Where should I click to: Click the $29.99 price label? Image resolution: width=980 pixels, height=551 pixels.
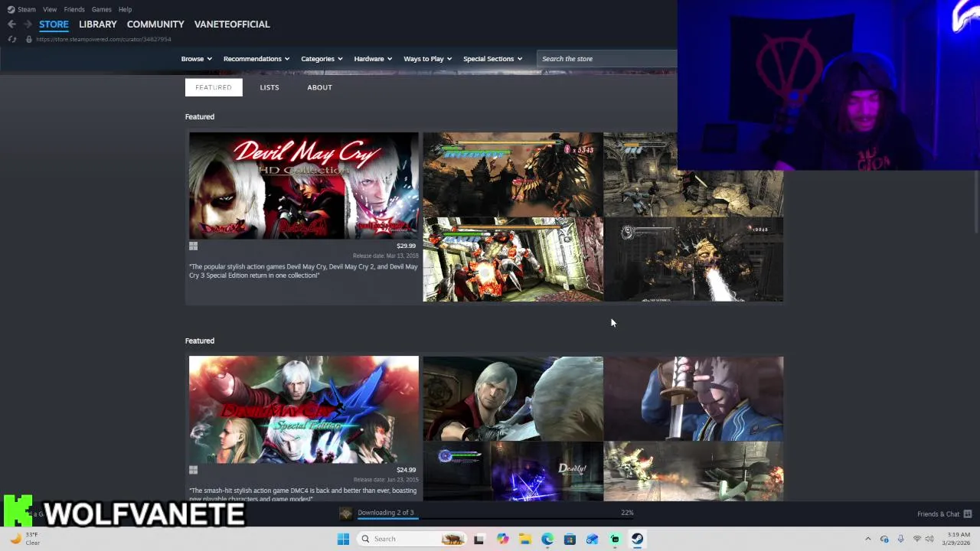coord(406,246)
